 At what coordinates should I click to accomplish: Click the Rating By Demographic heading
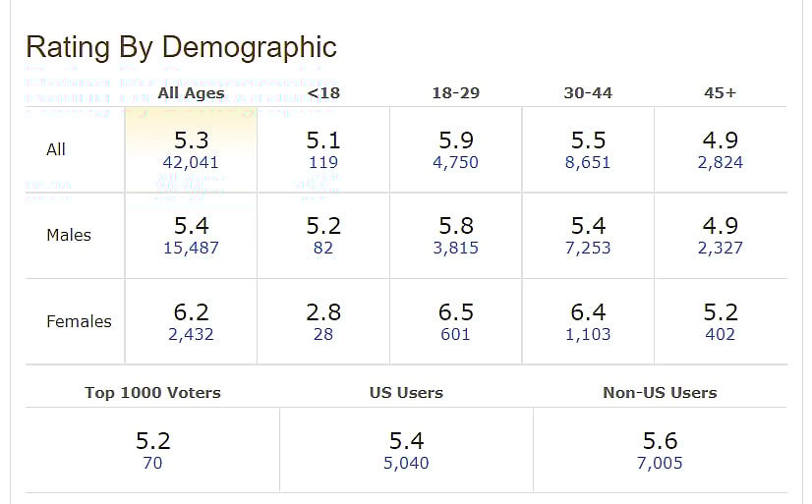(181, 47)
